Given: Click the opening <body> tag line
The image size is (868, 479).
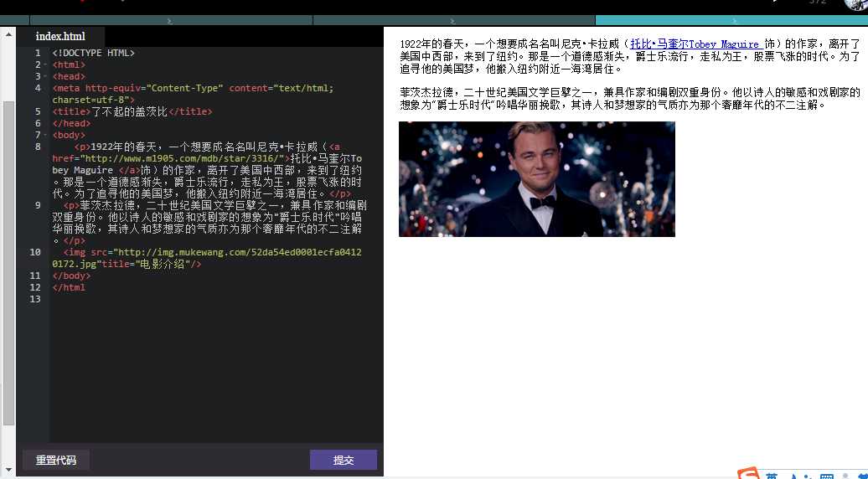Looking at the screenshot, I should tap(69, 135).
